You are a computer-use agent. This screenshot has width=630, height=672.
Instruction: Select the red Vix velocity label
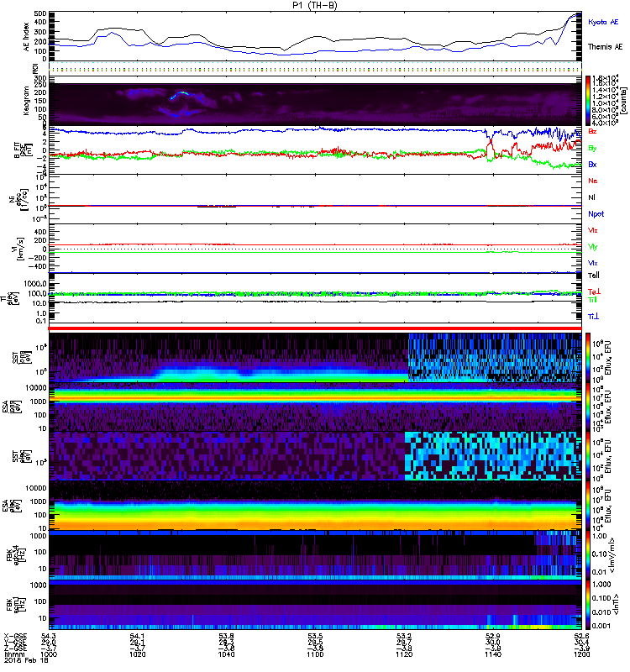(593, 229)
